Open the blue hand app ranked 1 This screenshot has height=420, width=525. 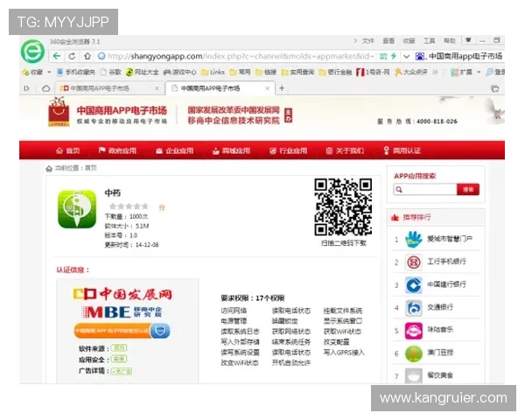[414, 239]
